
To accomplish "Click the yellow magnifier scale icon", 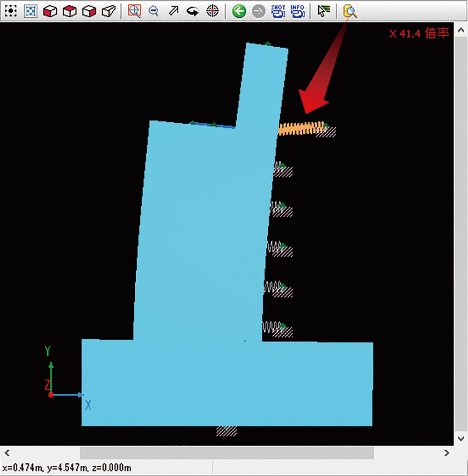I will click(x=350, y=12).
